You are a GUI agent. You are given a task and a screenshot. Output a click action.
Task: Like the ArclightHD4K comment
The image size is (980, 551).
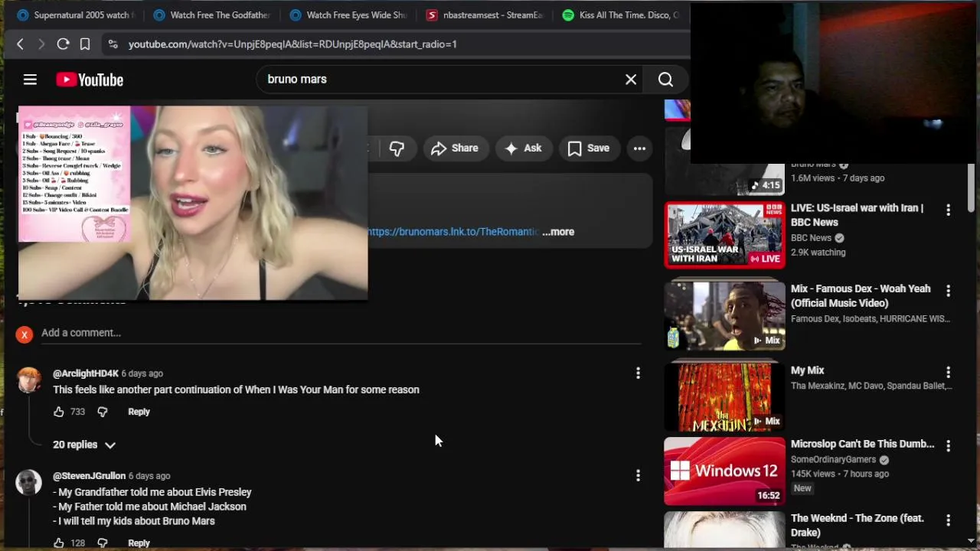click(59, 412)
